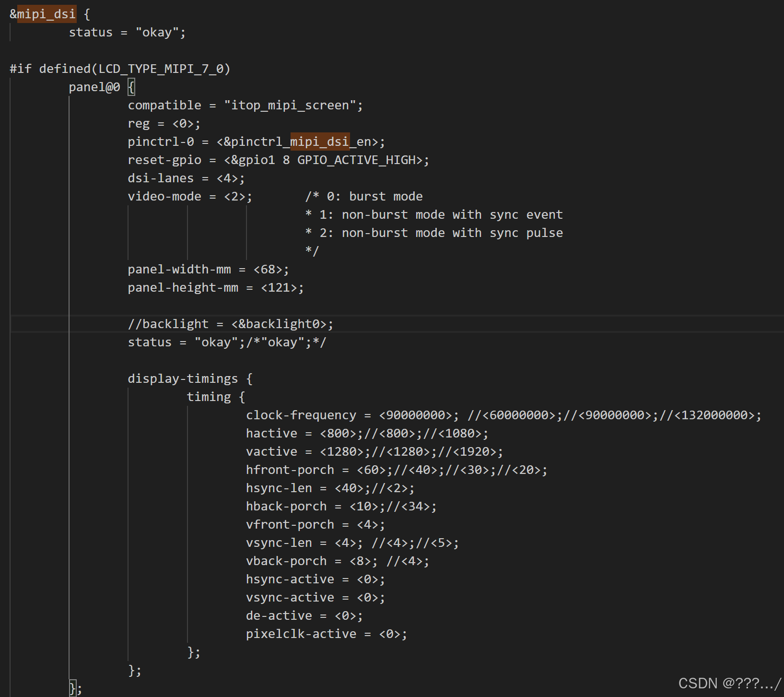The height and width of the screenshot is (697, 784).
Task: Select the status = "okay" line
Action: click(127, 32)
